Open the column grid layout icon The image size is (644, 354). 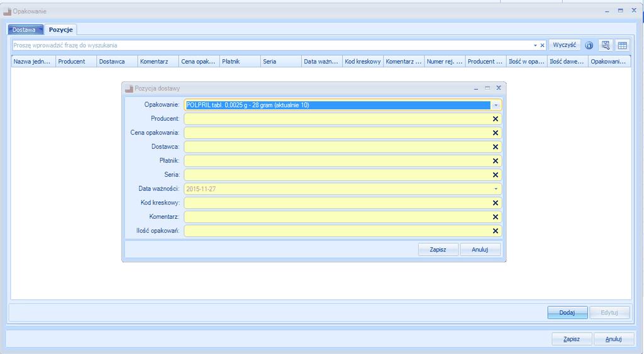click(x=623, y=45)
